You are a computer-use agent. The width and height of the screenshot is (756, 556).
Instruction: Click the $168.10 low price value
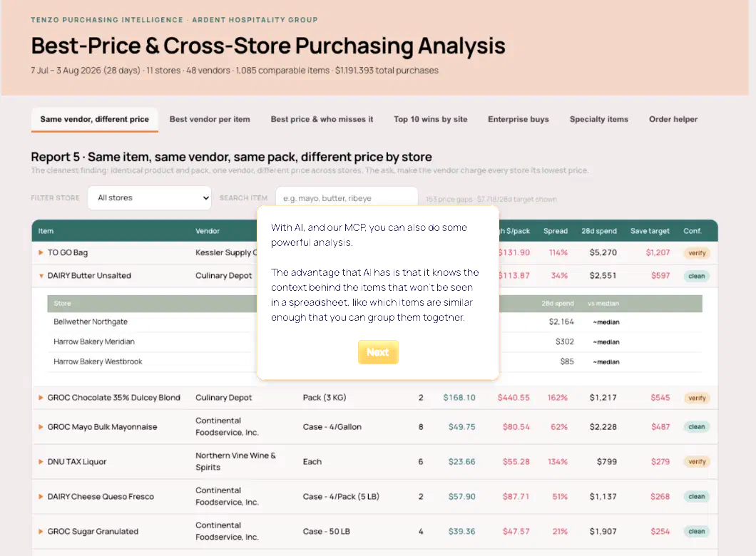tap(459, 398)
